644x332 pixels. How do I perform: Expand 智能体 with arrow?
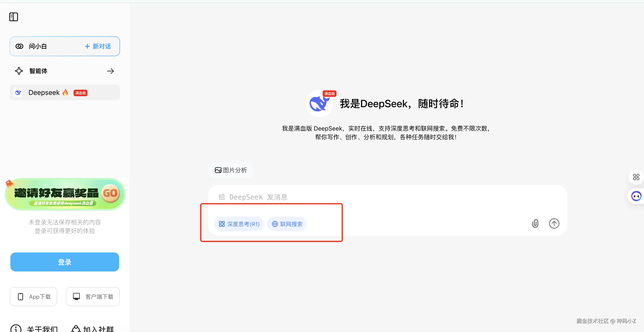110,71
